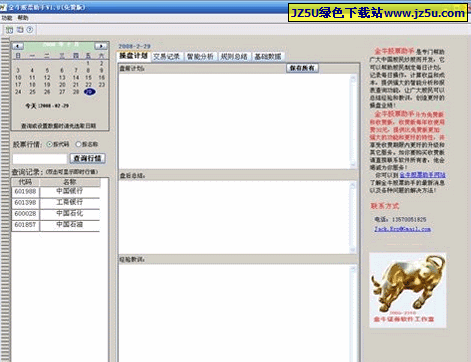Image resolution: width=471 pixels, height=362 pixels.
Task: Click the stock code input field
Action: [x=40, y=159]
